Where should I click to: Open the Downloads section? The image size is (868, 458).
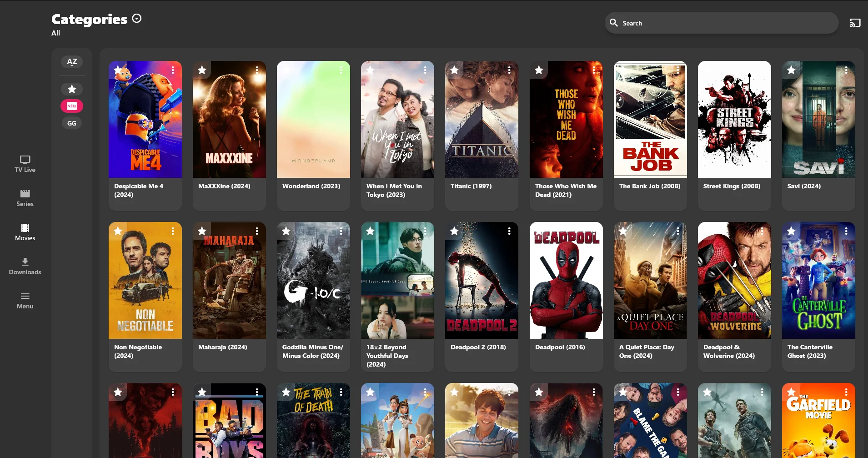(x=25, y=267)
